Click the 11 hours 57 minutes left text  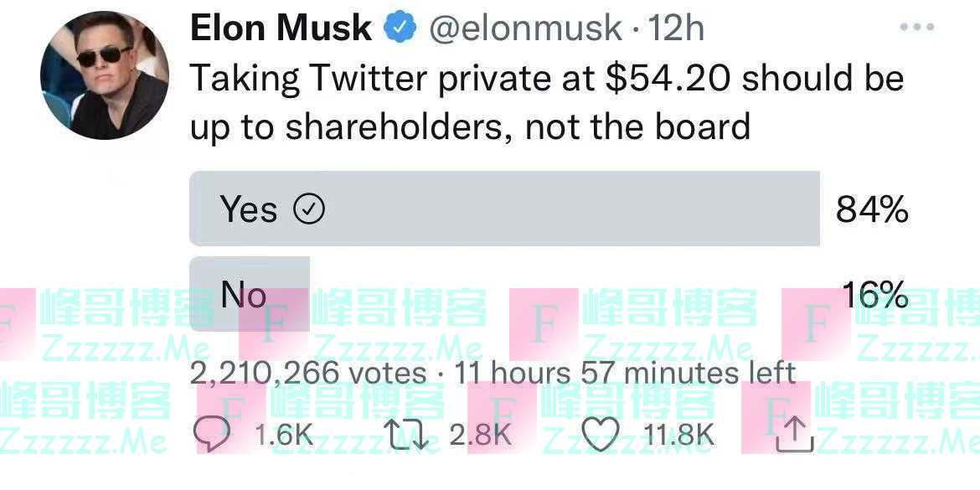[x=625, y=373]
